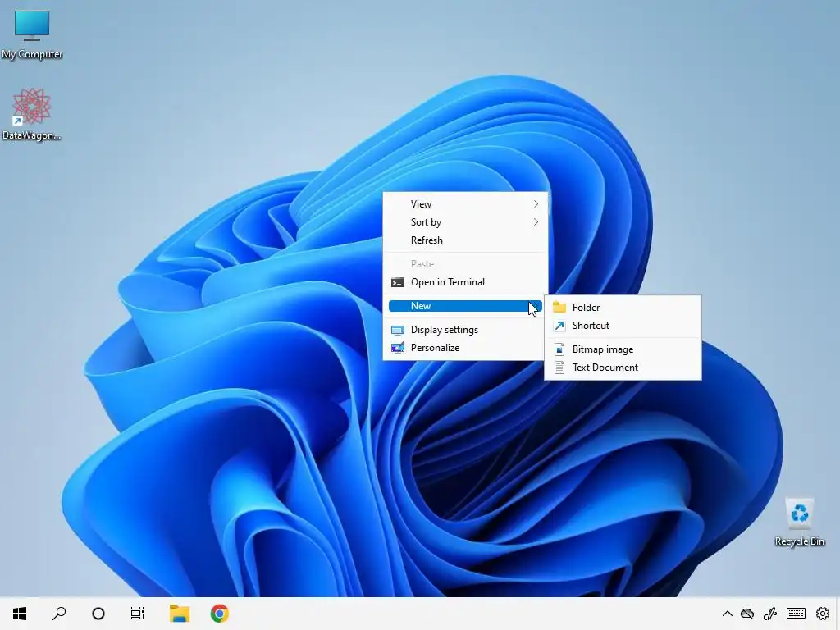Choose Personalize from context menu

[465, 348]
